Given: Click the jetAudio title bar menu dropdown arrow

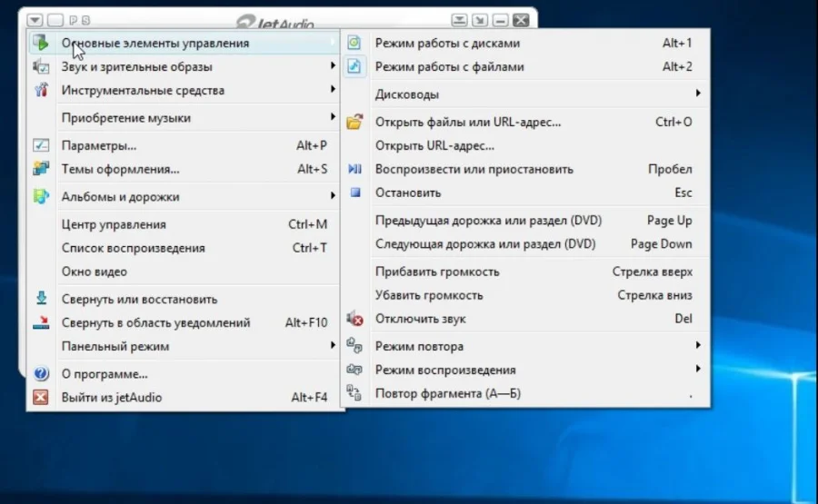Looking at the screenshot, I should coord(35,20).
